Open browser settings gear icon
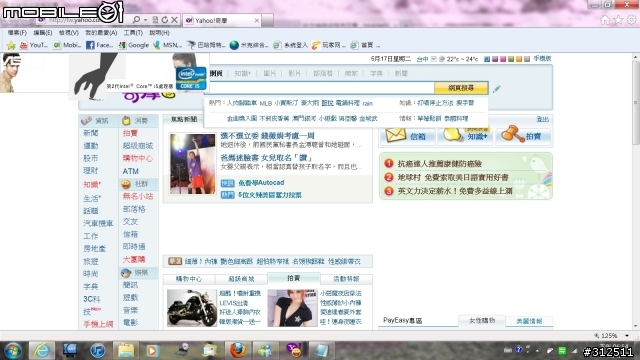This screenshot has width=640, height=360. click(631, 20)
